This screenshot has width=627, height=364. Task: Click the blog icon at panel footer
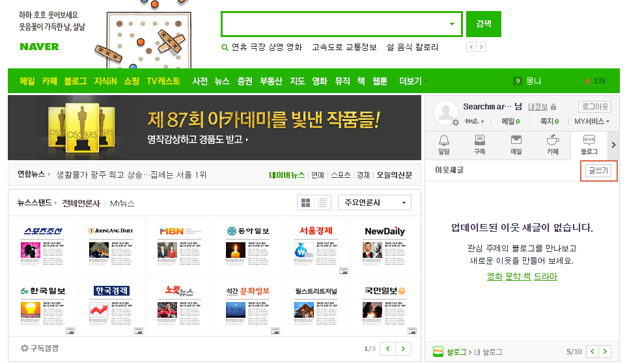(438, 352)
